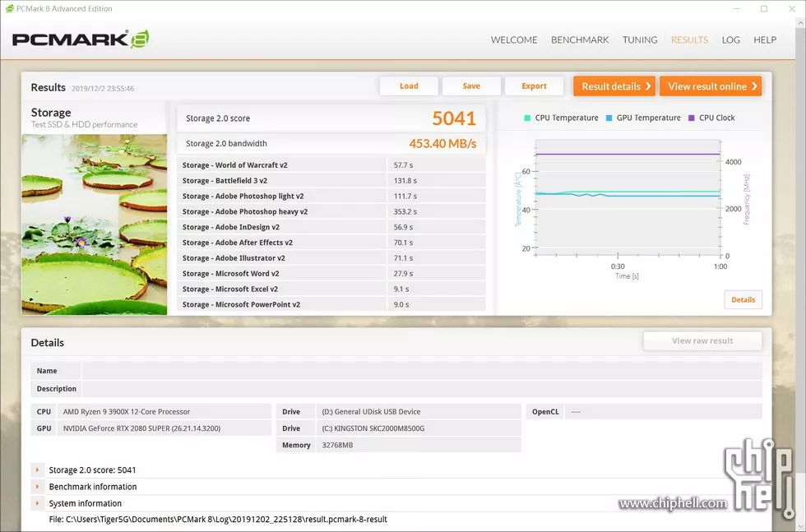Go to the TUNING tab
Viewport: 806px width, 532px height.
(x=640, y=39)
